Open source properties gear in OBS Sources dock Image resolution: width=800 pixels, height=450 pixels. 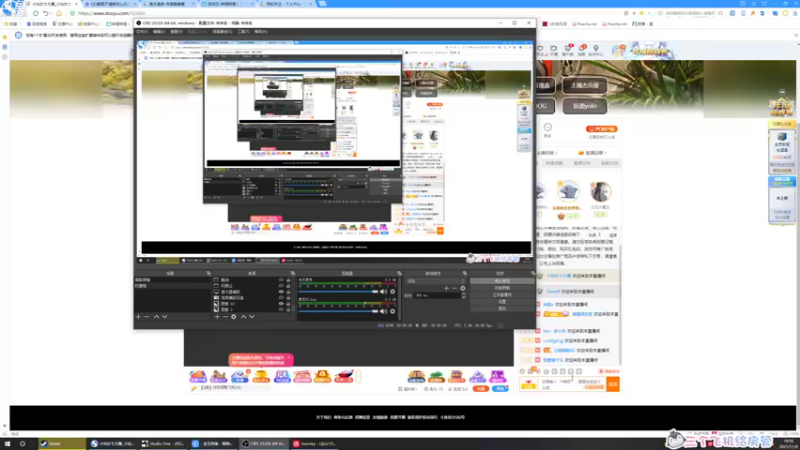[234, 317]
